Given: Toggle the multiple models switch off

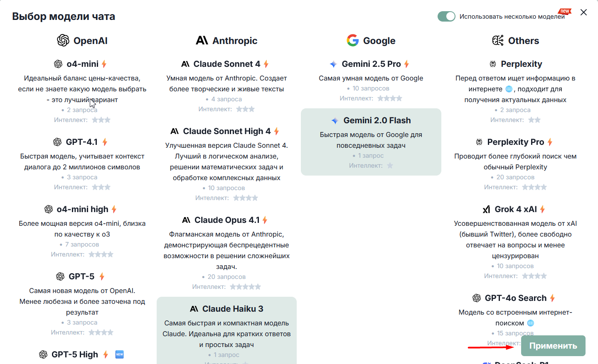Looking at the screenshot, I should pyautogui.click(x=446, y=16).
